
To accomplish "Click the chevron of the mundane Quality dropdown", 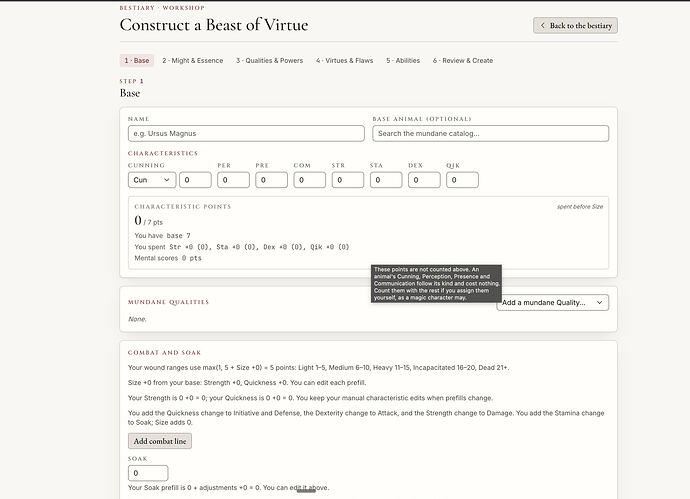I will 599,303.
